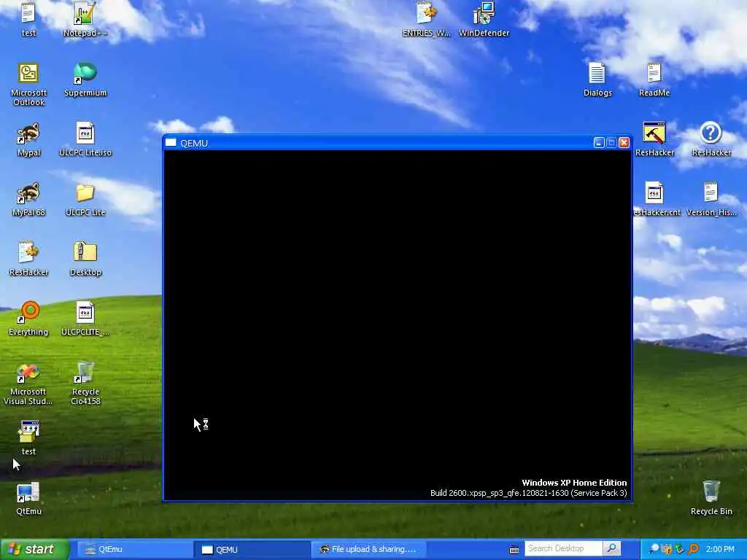The width and height of the screenshot is (747, 560).
Task: Open the Start menu
Action: [35, 549]
